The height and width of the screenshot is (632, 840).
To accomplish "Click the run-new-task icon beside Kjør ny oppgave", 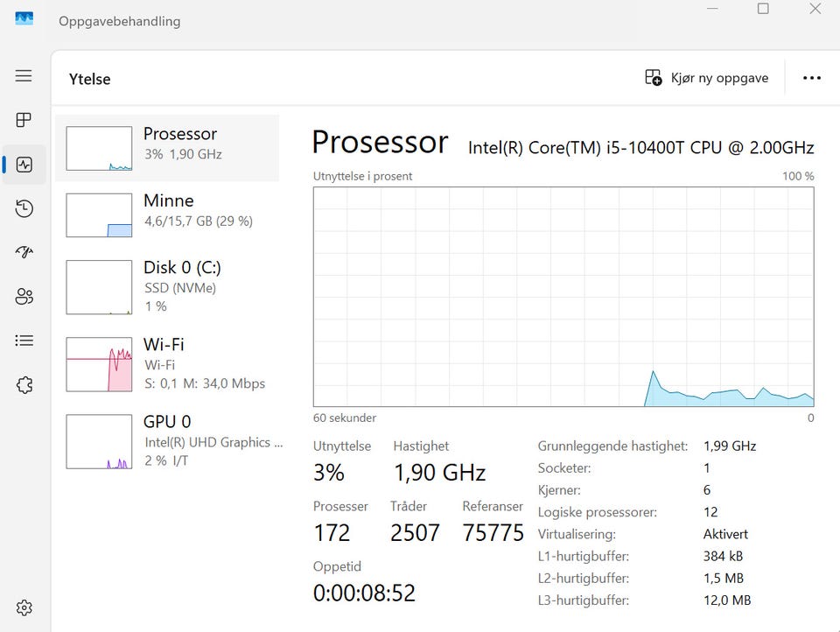I will click(x=653, y=78).
